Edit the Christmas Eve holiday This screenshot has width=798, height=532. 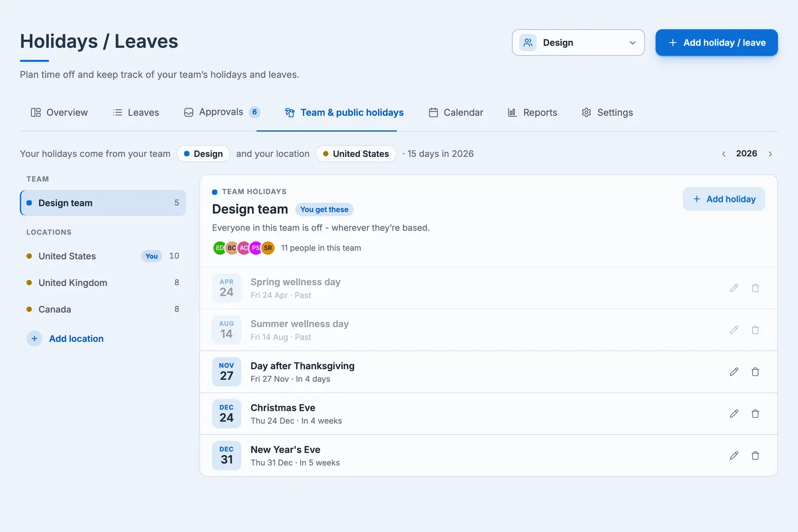(734, 414)
